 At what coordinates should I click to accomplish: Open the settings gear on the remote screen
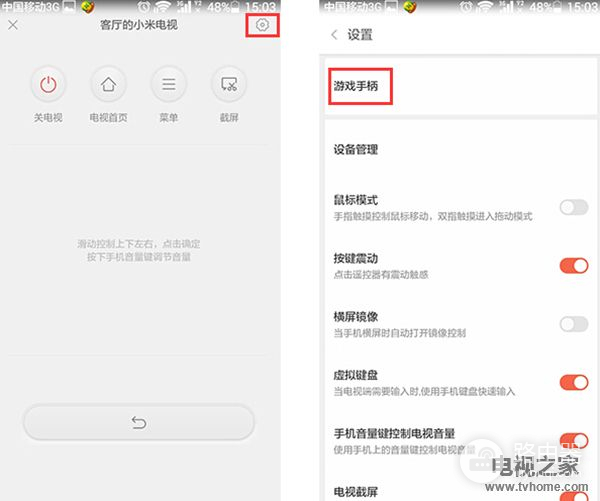tap(262, 25)
